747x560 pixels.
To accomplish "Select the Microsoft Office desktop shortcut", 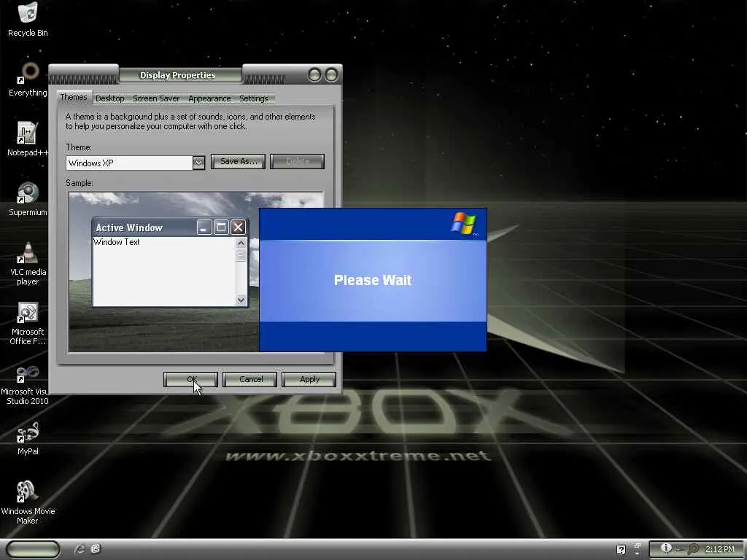I will pos(28,323).
